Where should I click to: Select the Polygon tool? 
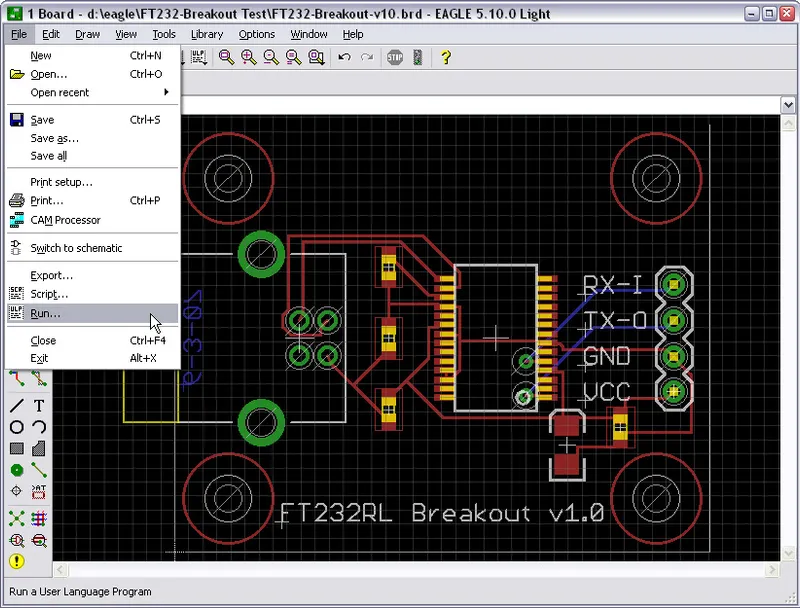pos(38,448)
